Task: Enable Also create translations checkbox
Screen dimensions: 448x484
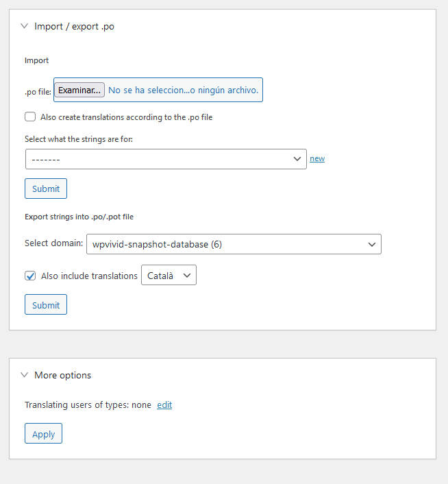Action: pos(30,117)
